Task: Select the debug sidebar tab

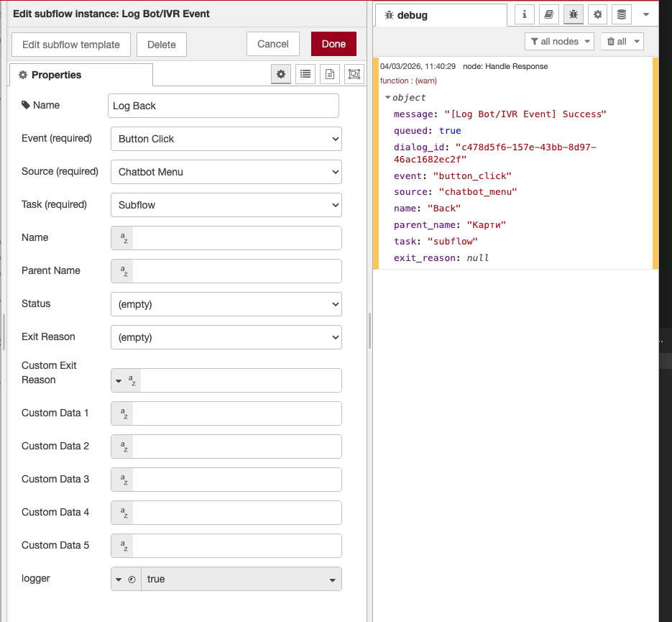Action: (x=440, y=15)
